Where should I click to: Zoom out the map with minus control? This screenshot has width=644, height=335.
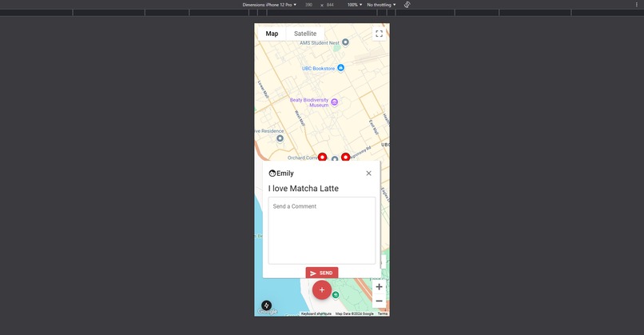pos(379,301)
